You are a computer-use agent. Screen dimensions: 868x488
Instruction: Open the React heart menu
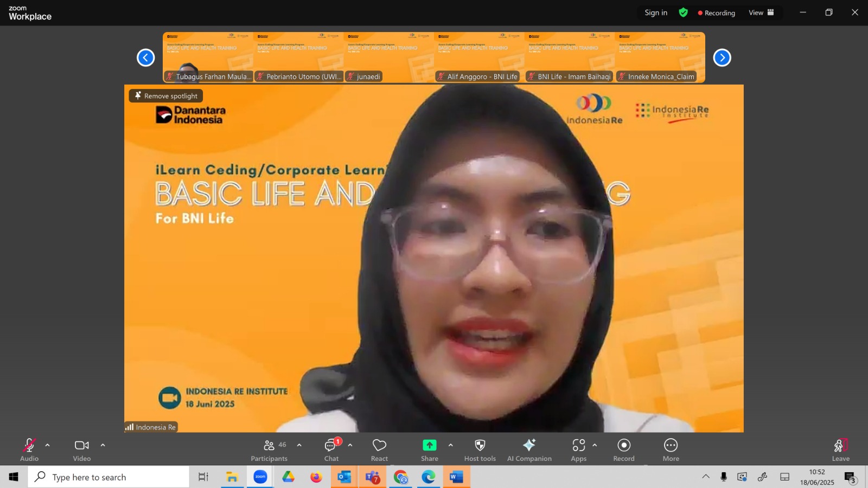click(x=379, y=450)
